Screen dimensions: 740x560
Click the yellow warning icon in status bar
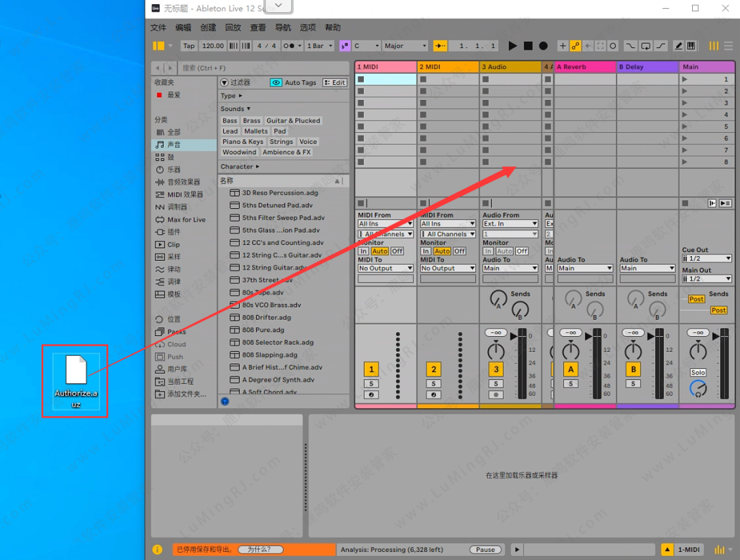[157, 550]
